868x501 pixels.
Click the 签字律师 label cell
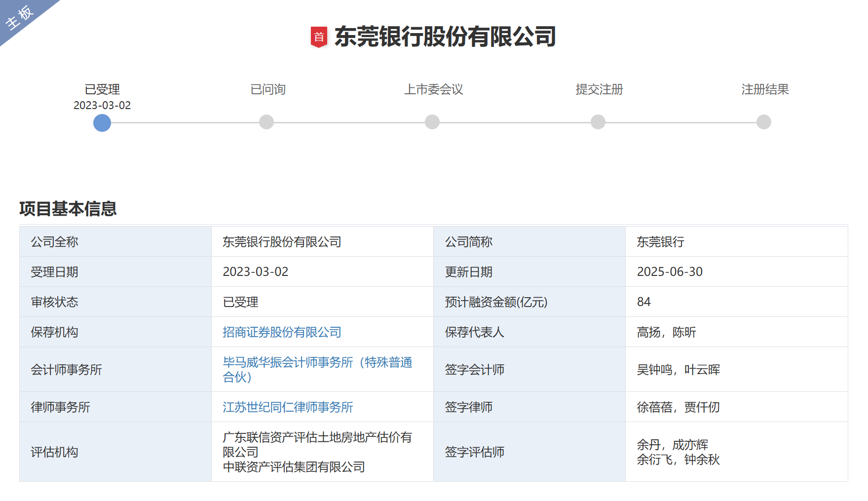point(529,407)
